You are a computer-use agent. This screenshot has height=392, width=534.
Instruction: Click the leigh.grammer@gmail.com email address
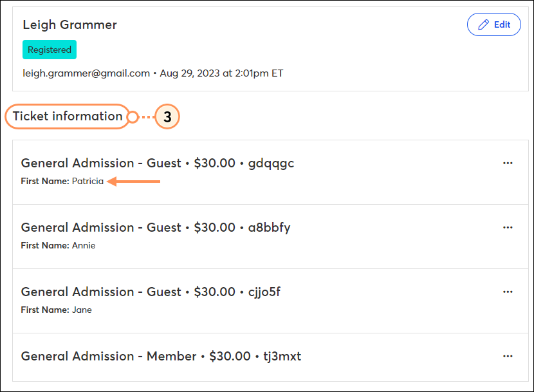click(x=86, y=73)
